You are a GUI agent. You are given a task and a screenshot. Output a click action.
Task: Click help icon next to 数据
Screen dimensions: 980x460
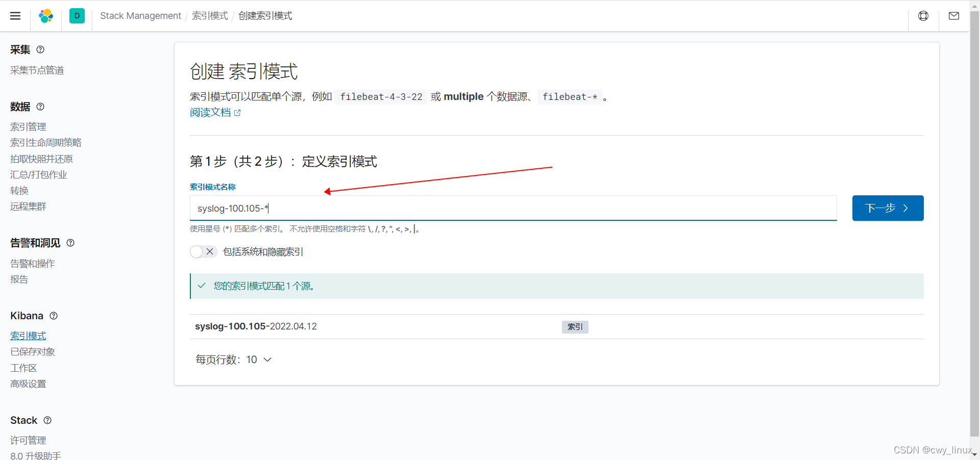(40, 107)
